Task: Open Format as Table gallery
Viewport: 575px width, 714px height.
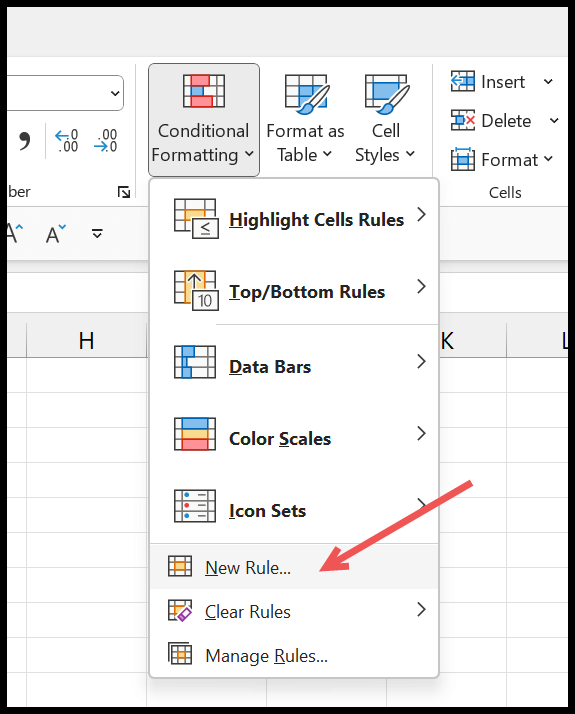Action: point(305,120)
